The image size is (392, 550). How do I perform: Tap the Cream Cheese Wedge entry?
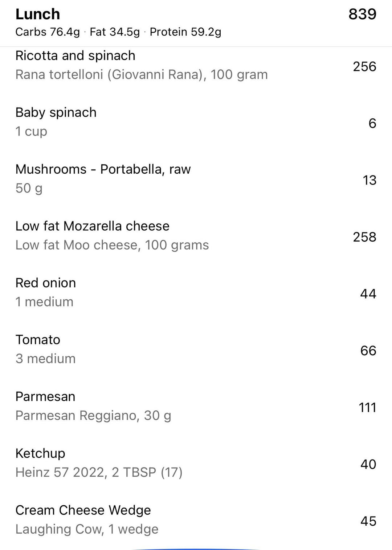tap(196, 520)
